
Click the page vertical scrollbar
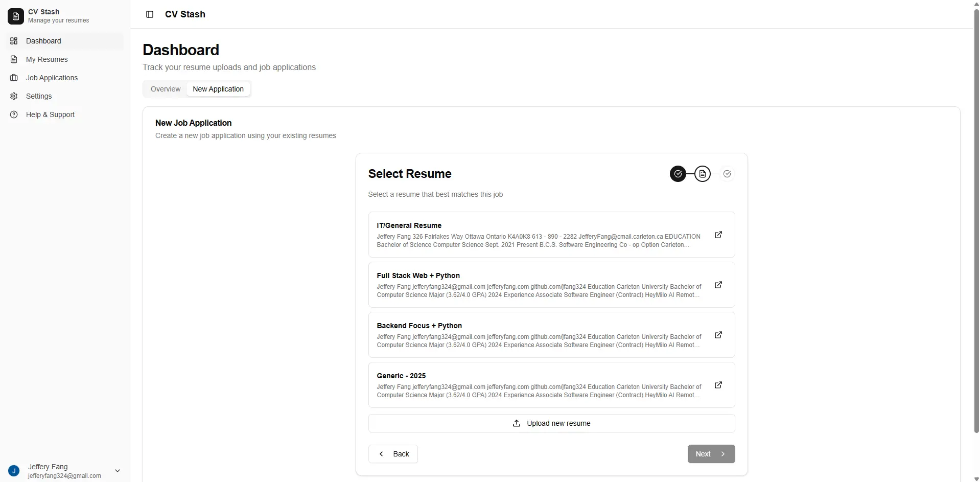976,220
